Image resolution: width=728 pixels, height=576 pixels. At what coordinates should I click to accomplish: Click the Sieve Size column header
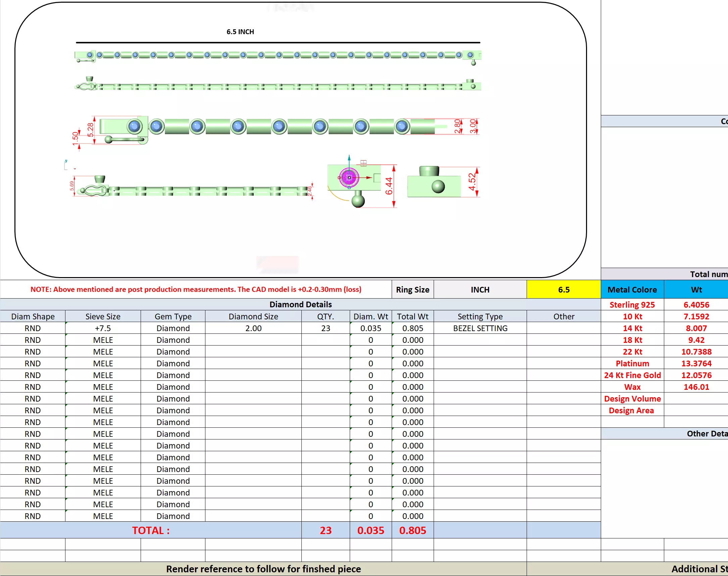(x=103, y=316)
